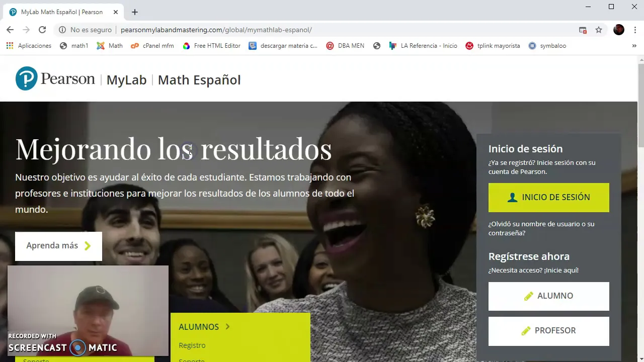644x362 pixels.
Task: Select the MyLab Math Español browser tab
Action: (62, 12)
